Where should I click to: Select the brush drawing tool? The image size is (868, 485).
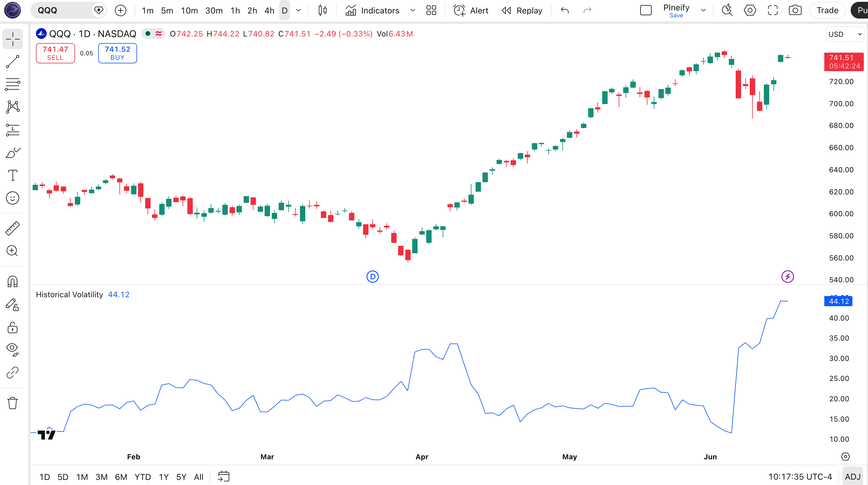coord(13,152)
